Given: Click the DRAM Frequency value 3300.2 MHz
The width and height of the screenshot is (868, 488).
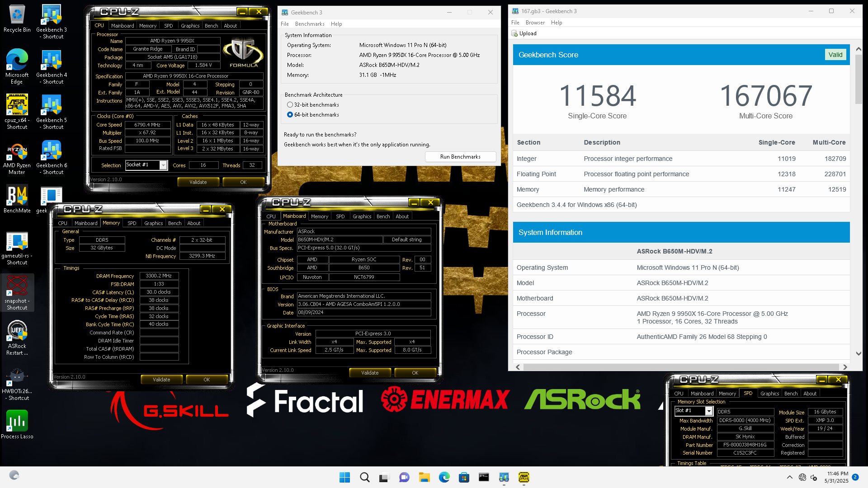Looking at the screenshot, I should 159,276.
